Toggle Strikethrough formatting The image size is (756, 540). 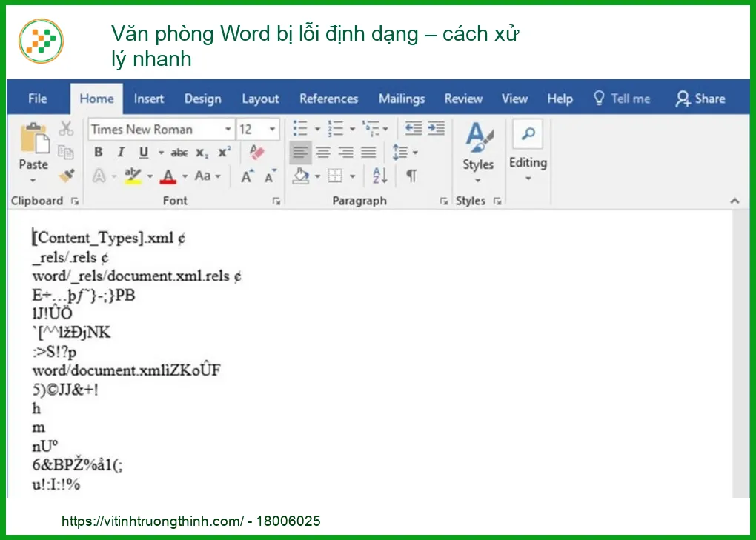179,153
